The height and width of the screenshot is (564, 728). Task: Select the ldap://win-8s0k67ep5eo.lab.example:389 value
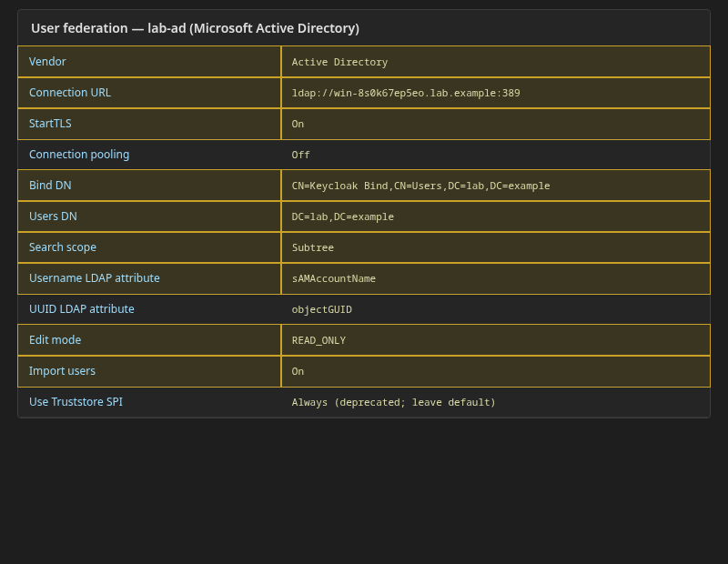point(406,94)
